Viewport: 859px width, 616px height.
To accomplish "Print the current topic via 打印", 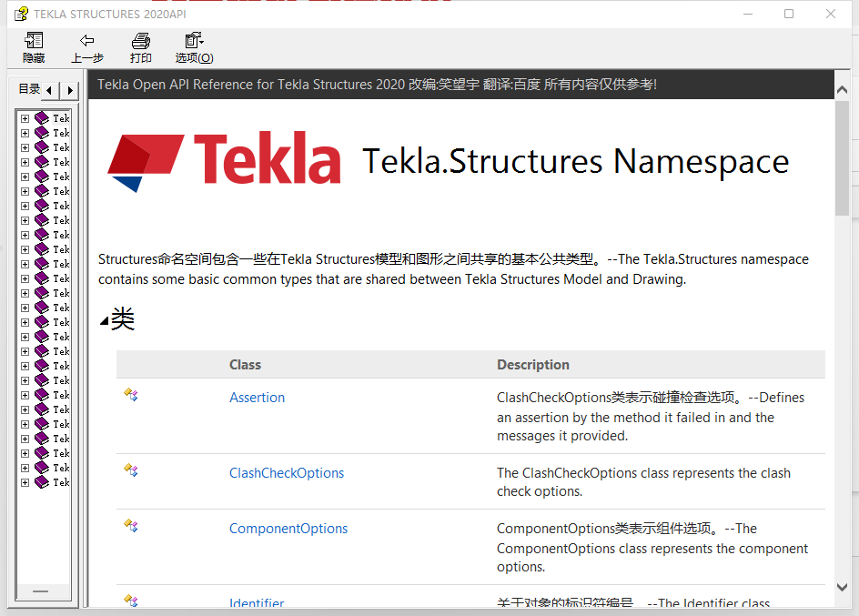I will [x=141, y=47].
